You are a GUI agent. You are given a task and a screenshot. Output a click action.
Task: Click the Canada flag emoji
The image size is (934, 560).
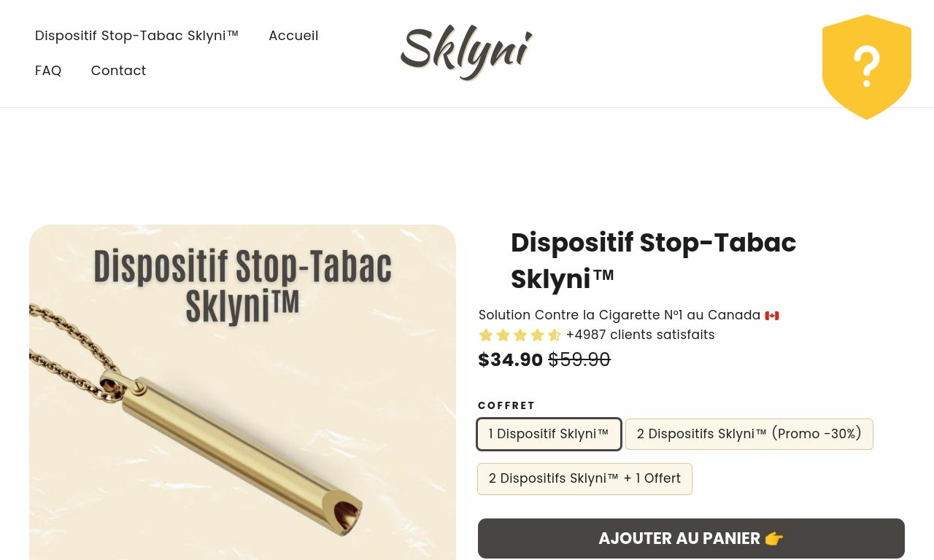coord(772,316)
